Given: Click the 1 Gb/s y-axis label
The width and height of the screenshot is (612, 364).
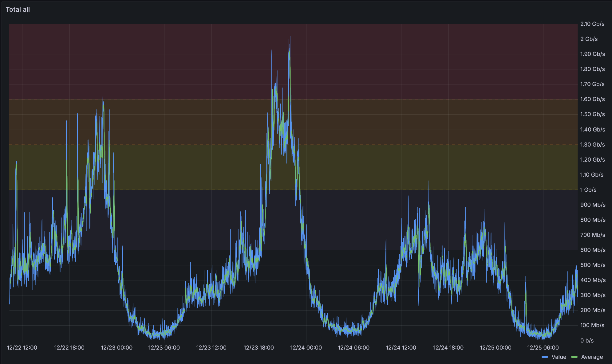Looking at the screenshot, I should tap(588, 190).
